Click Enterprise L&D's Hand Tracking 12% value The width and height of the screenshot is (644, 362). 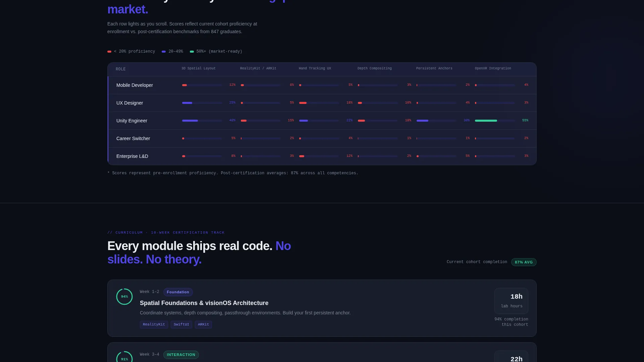pyautogui.click(x=350, y=156)
